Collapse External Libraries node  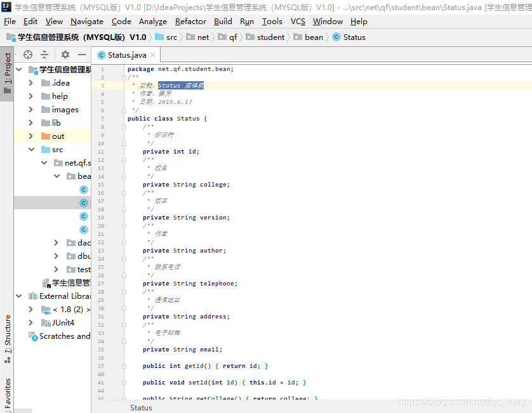pyautogui.click(x=19, y=296)
